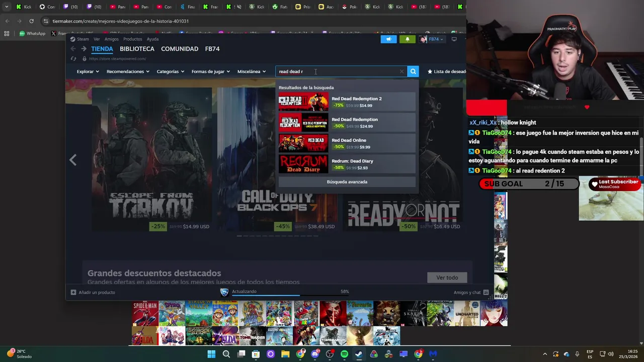Switch to the COMUNIDAD tab

(x=180, y=49)
